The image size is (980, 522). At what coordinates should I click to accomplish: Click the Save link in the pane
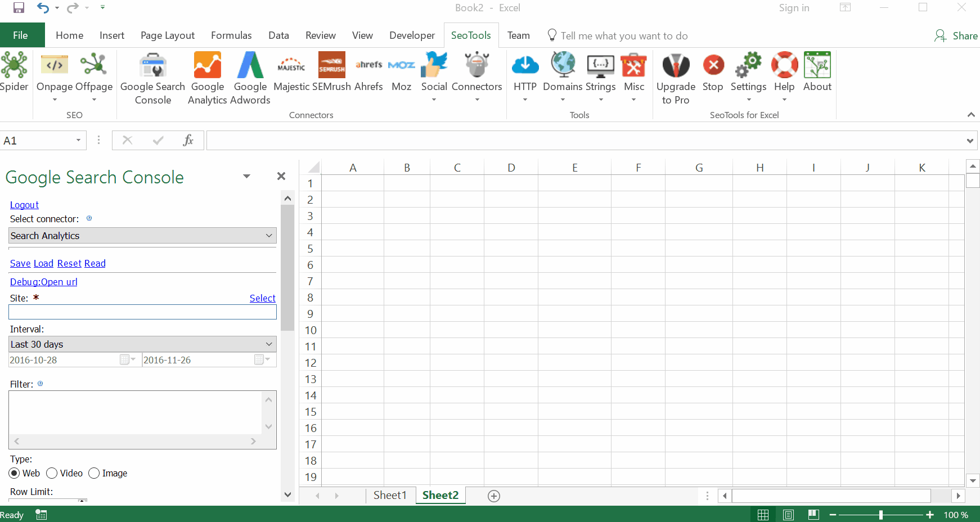click(20, 263)
